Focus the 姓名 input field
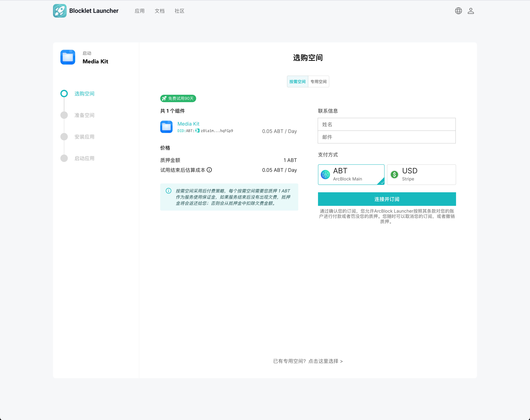The width and height of the screenshot is (530, 420). 386,124
